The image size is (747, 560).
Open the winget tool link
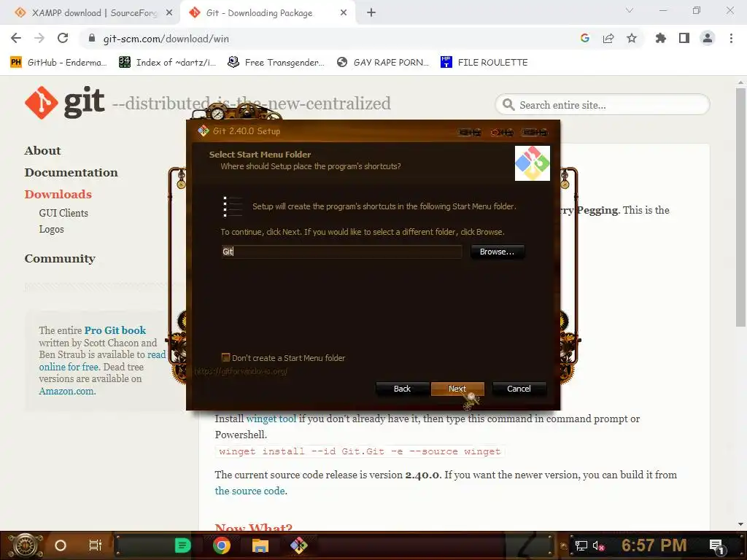pyautogui.click(x=271, y=419)
